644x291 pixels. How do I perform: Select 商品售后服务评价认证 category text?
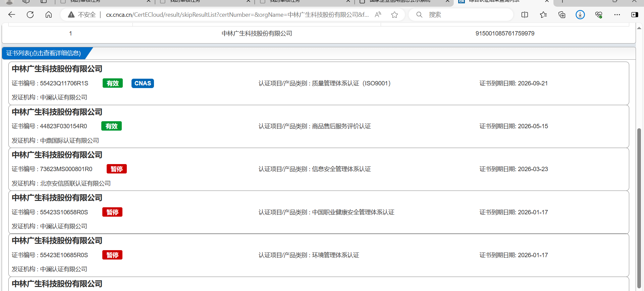pos(341,126)
